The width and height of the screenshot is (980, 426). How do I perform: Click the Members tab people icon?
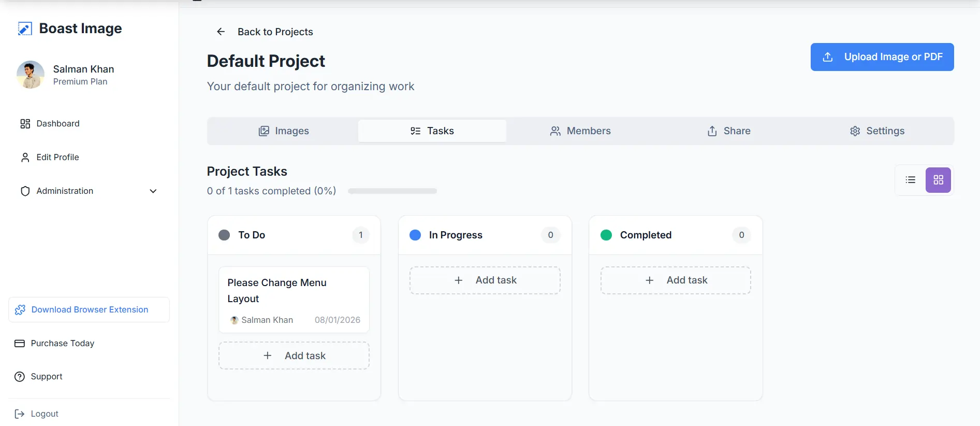(x=555, y=131)
